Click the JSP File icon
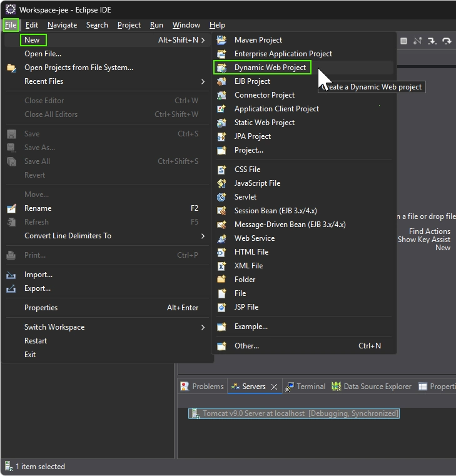456x476 pixels. click(221, 307)
